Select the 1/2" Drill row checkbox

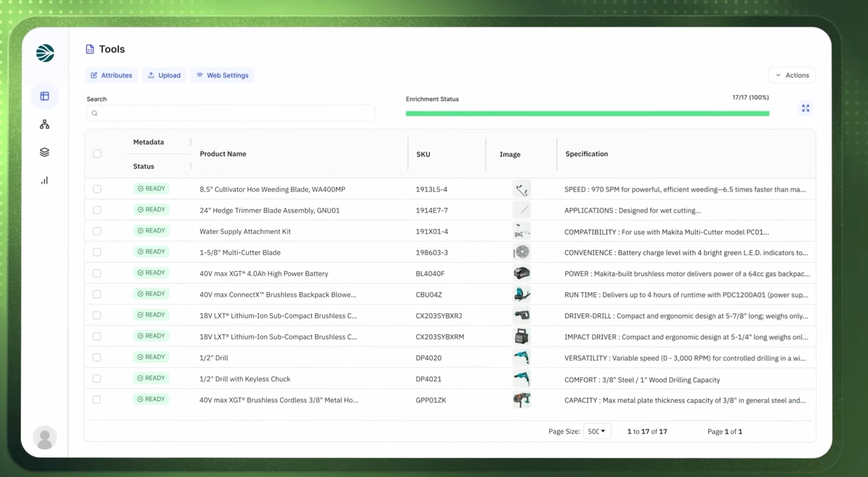[97, 357]
